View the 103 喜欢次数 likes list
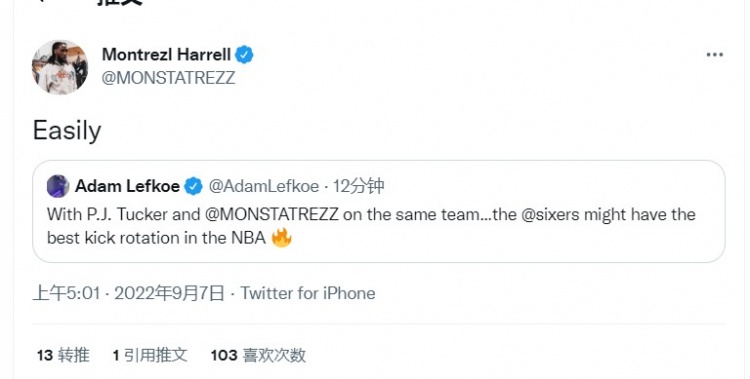This screenshot has height=379, width=750. [x=258, y=355]
